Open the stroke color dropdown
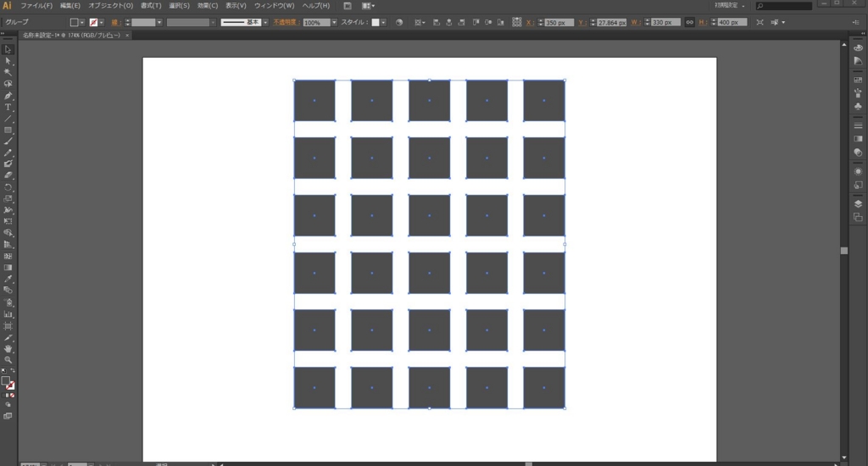This screenshot has width=868, height=466. coord(102,23)
